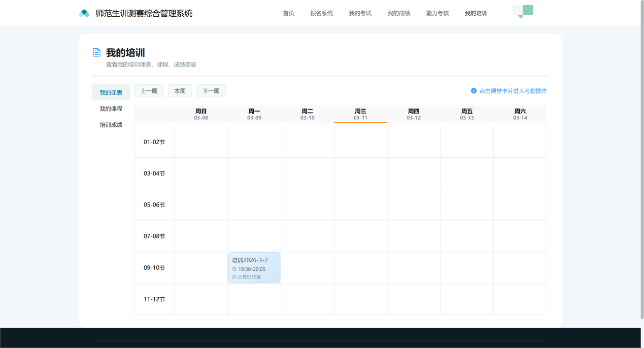Click the 09-10节 row label
The image size is (644, 348).
tap(154, 268)
